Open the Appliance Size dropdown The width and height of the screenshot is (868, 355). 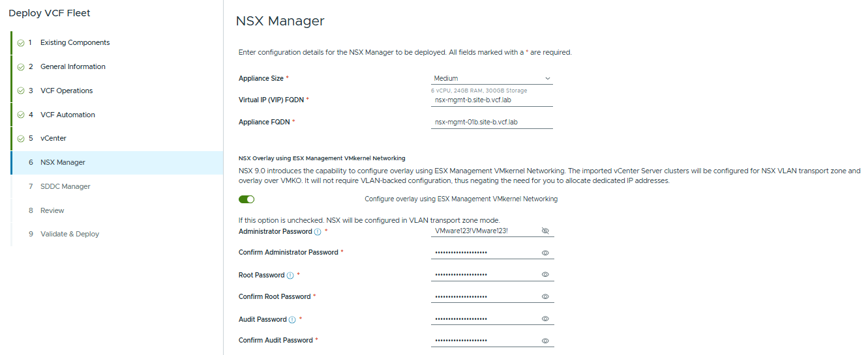pos(492,78)
